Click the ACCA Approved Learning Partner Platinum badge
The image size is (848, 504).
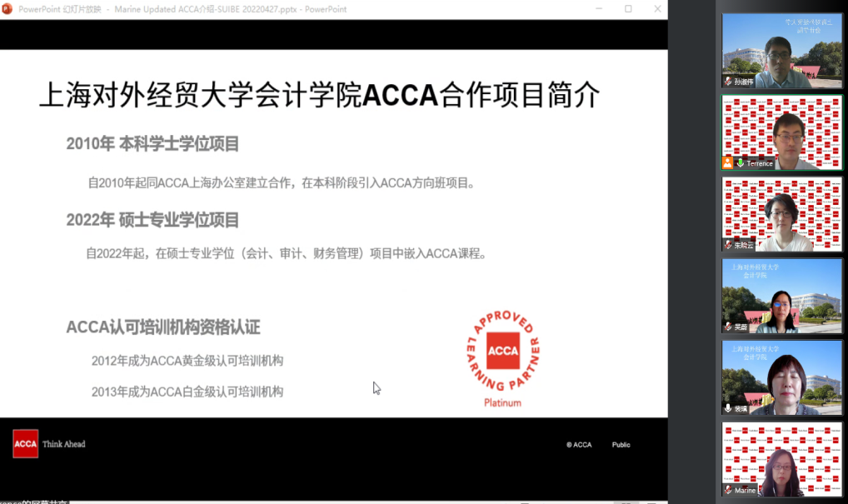coord(502,359)
